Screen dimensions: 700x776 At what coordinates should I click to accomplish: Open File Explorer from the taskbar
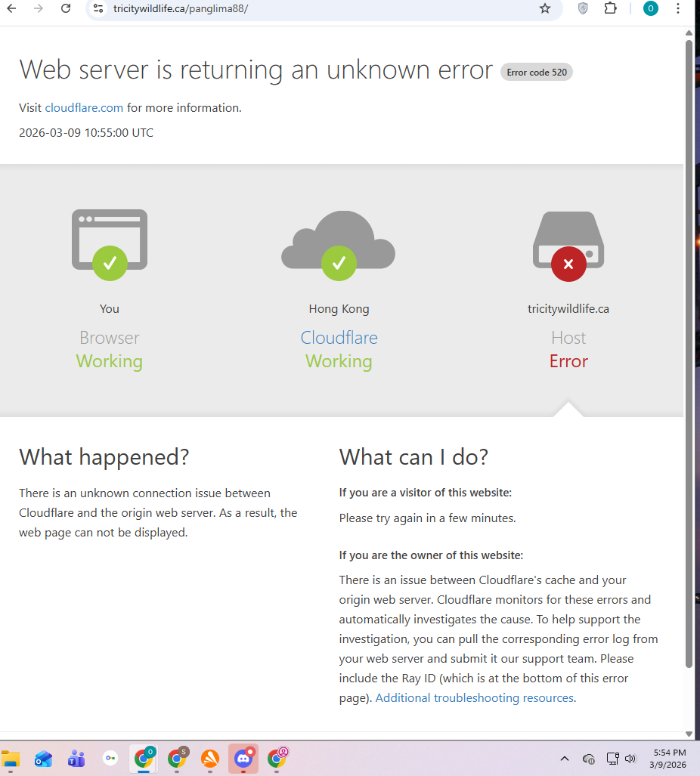(11, 759)
